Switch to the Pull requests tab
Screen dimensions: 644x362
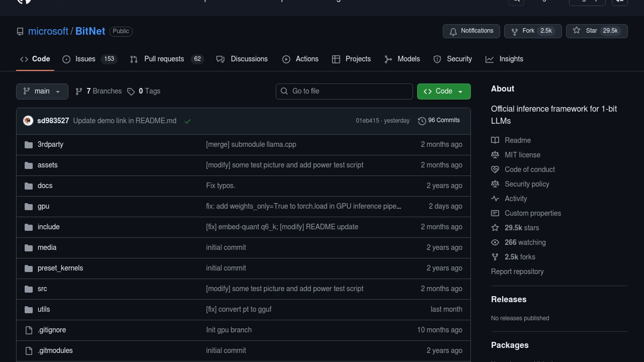164,59
